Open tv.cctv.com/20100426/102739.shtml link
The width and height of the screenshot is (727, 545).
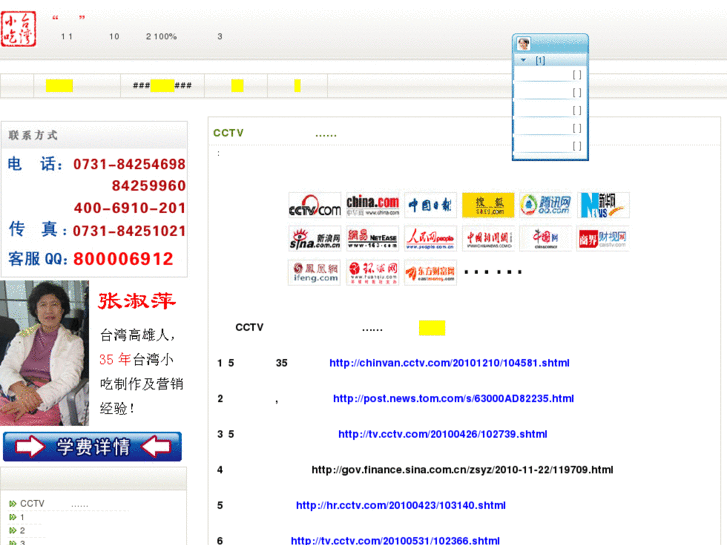tap(443, 434)
